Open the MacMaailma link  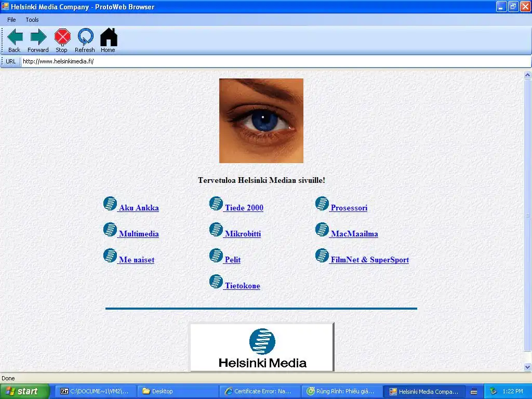pos(354,234)
